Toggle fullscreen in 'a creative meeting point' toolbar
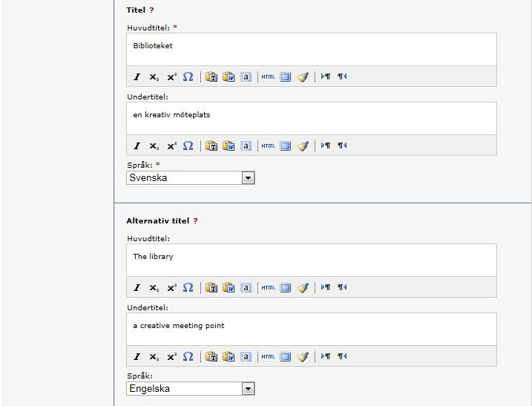 point(286,357)
